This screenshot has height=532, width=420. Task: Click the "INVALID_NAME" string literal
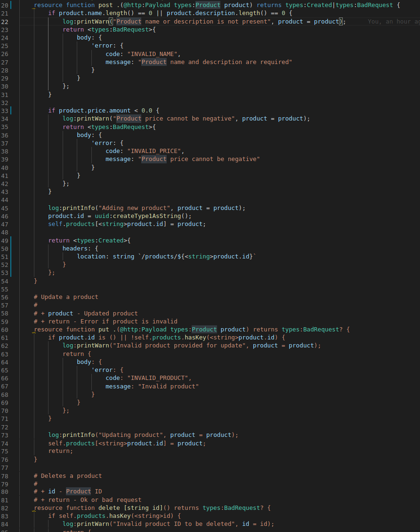[x=153, y=54]
